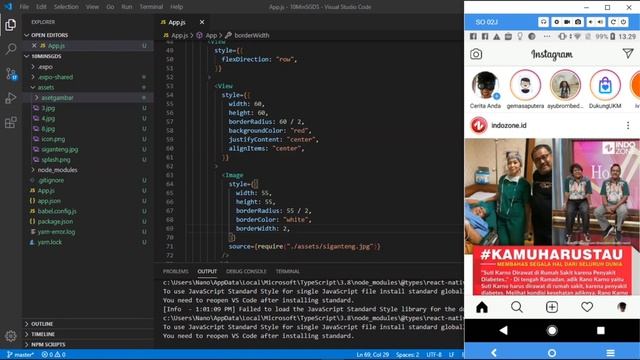Image resolution: width=640 pixels, height=360 pixels.
Task: Select the OUTPUT panel tab
Action: coord(207,271)
